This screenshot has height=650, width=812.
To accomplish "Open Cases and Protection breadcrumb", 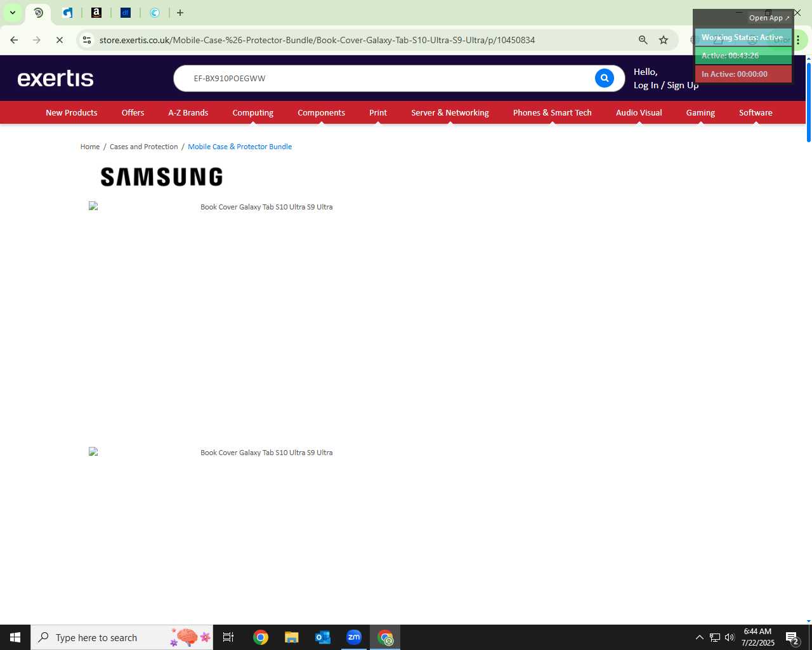I will point(144,147).
